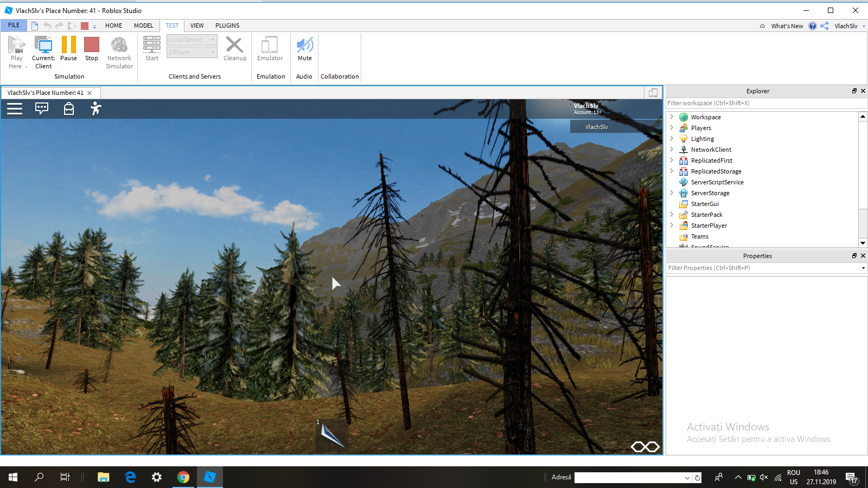Click the Cleanup icon in the ribbon
The image size is (868, 488).
[x=235, y=49]
